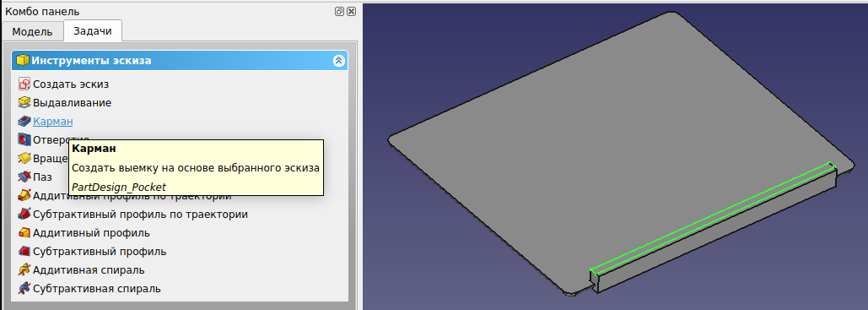Close the Комбо панель
Image resolution: width=868 pixels, height=310 pixels.
point(351,11)
